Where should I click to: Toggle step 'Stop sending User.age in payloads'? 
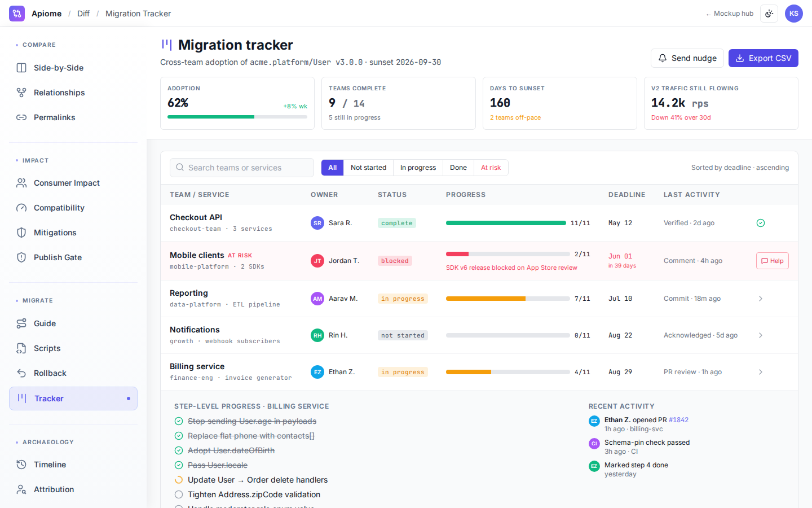tap(179, 421)
